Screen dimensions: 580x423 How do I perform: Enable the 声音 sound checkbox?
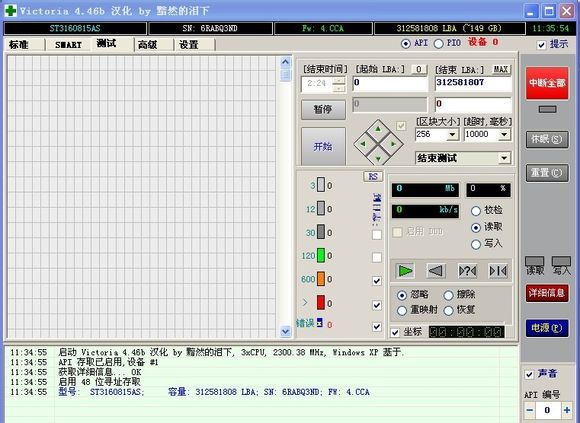click(x=529, y=374)
